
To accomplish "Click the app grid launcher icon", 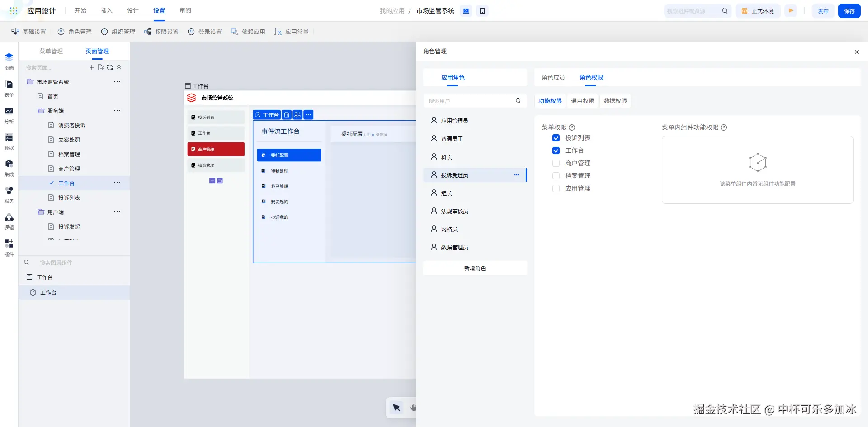I will (x=14, y=11).
